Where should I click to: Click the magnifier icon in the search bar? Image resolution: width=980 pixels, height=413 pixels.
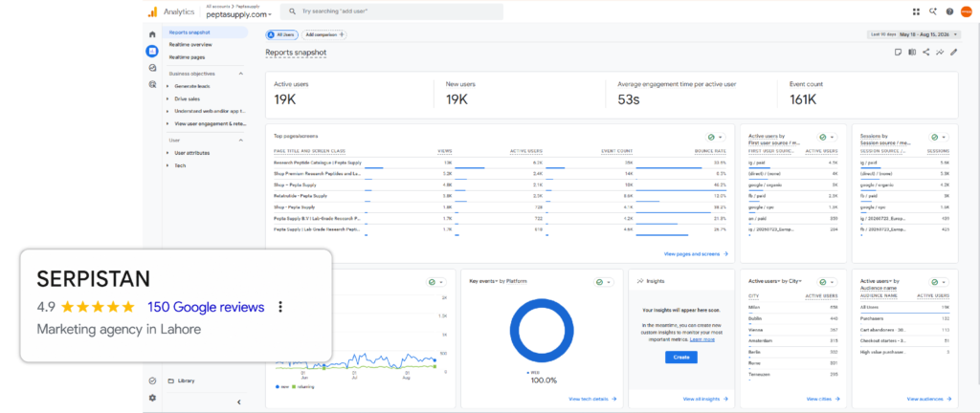[292, 11]
